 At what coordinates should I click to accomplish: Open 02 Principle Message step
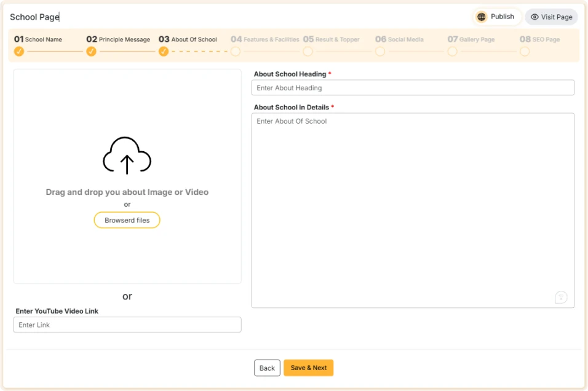tap(118, 39)
